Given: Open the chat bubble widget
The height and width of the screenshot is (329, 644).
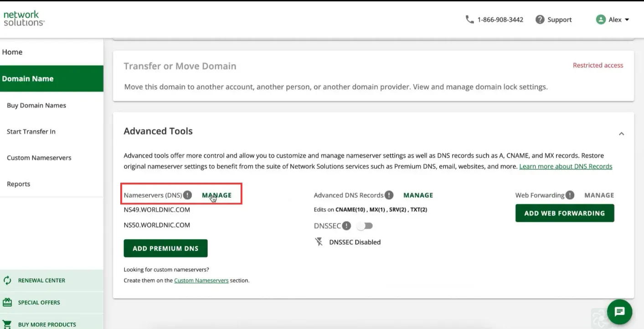Looking at the screenshot, I should point(619,312).
